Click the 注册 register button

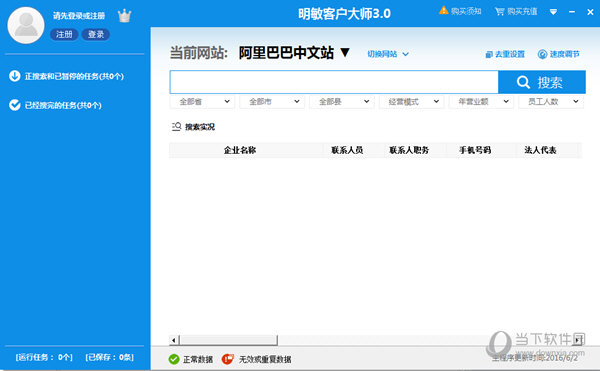(64, 34)
